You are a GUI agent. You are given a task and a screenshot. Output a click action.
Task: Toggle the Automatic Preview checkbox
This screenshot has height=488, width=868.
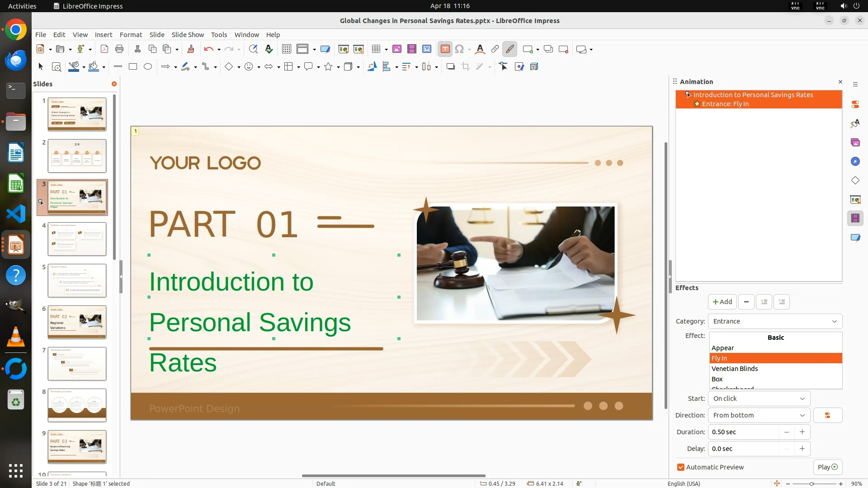tap(681, 467)
